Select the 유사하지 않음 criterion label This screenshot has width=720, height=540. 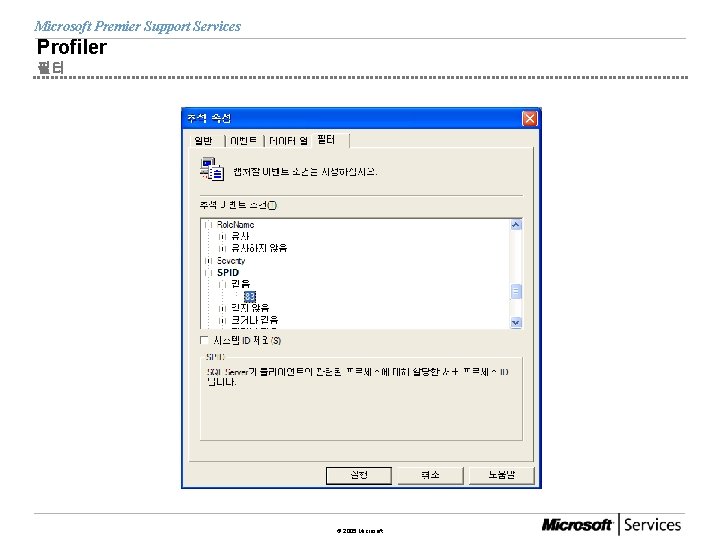(259, 248)
